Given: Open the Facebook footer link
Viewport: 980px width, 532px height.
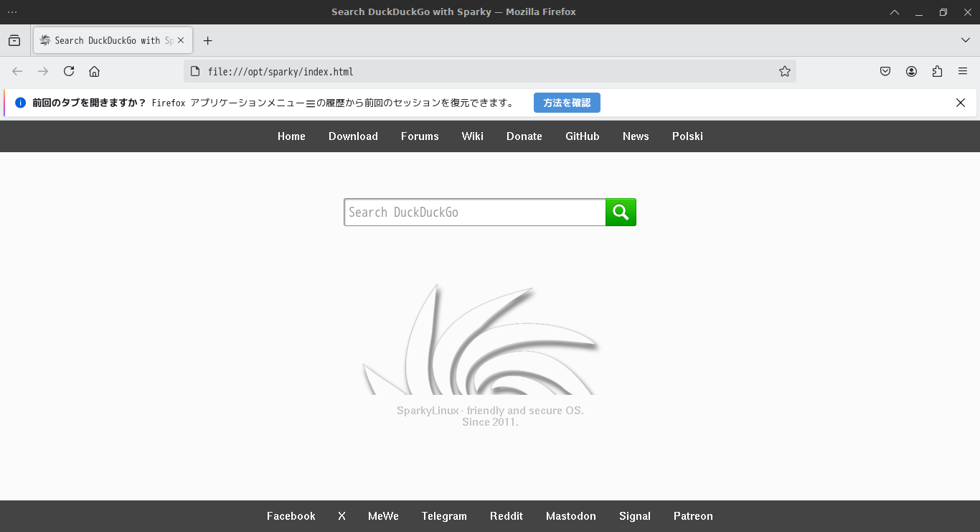Looking at the screenshot, I should [x=291, y=516].
